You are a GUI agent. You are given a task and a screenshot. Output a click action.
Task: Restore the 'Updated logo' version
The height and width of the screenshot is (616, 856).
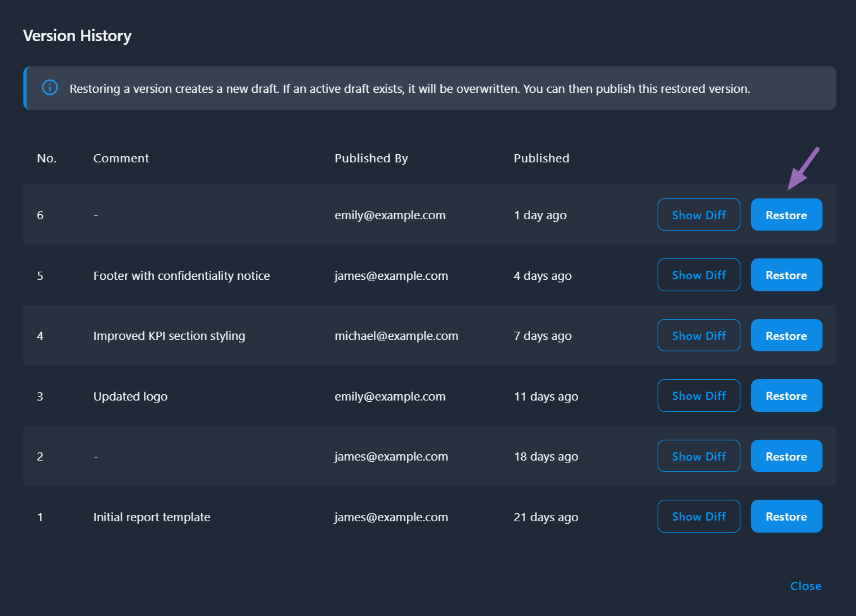[787, 396]
